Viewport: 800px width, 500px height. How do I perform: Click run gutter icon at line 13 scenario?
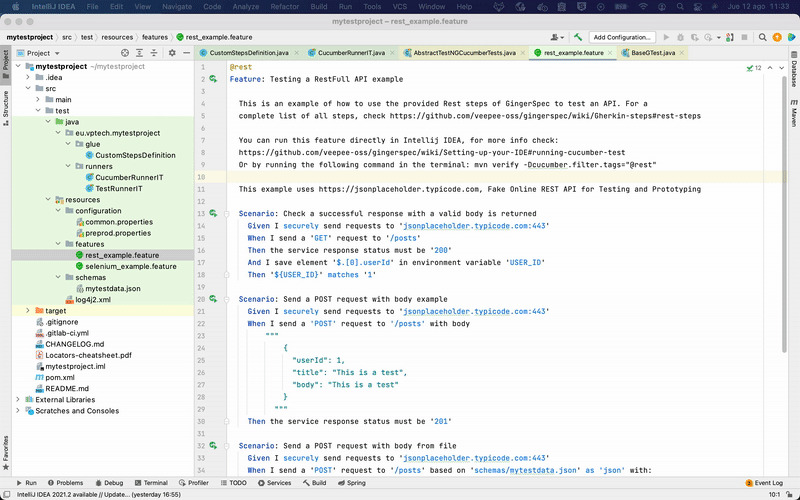tap(213, 213)
